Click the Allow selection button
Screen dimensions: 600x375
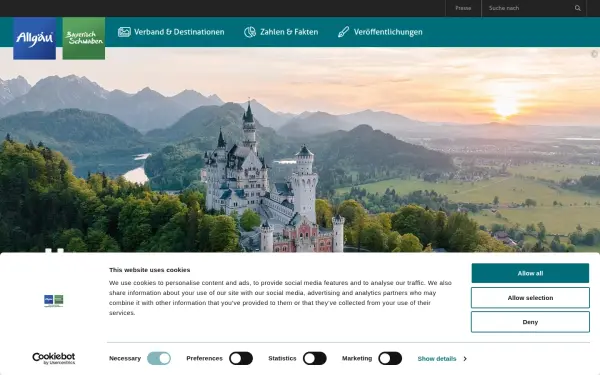click(530, 298)
